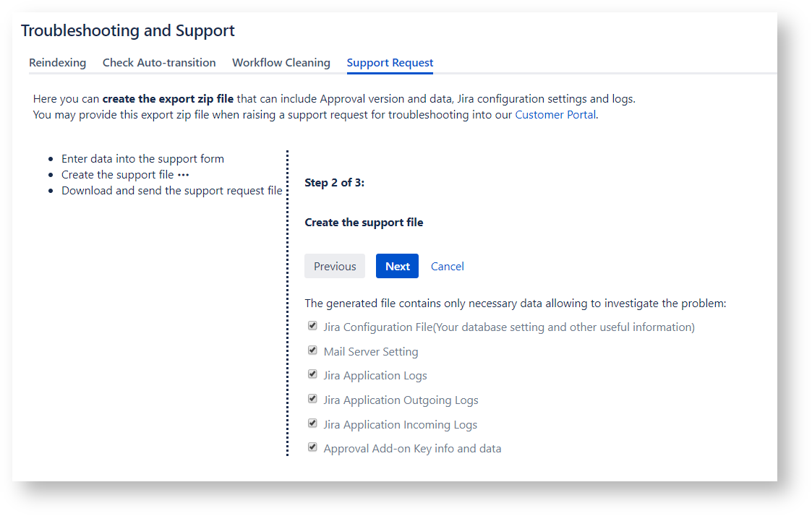The image size is (812, 516).
Task: Click the 'Enter data into the support form' step
Action: tap(142, 159)
